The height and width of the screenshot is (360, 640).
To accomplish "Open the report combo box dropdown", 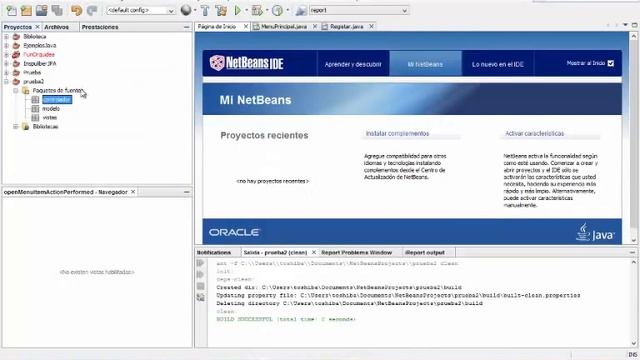I will 404,11.
